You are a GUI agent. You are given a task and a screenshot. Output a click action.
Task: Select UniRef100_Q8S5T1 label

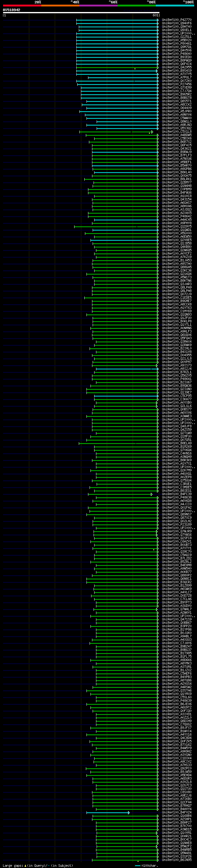[176, 101]
